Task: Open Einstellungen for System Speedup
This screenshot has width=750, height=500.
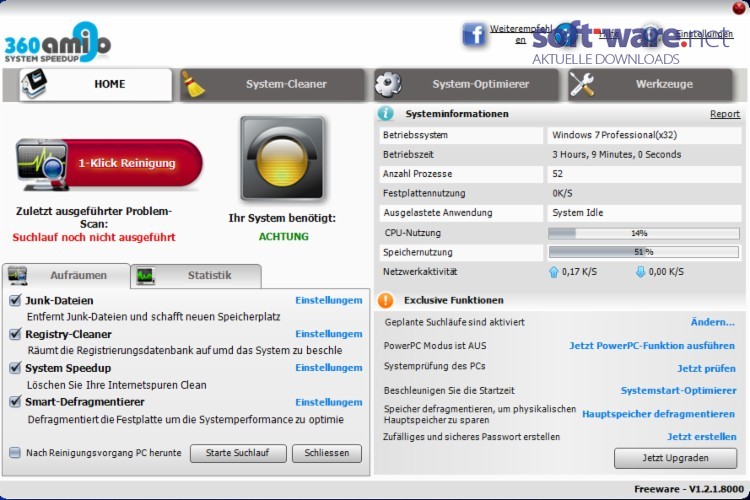Action: coord(329,368)
